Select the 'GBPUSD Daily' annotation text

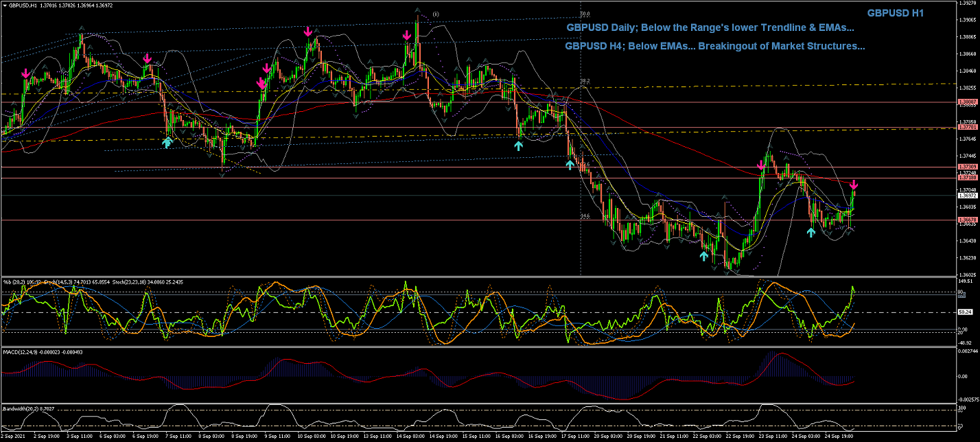[x=710, y=28]
